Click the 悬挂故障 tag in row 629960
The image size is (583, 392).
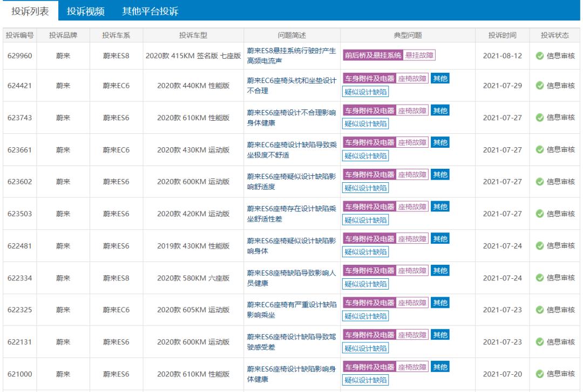tap(419, 56)
